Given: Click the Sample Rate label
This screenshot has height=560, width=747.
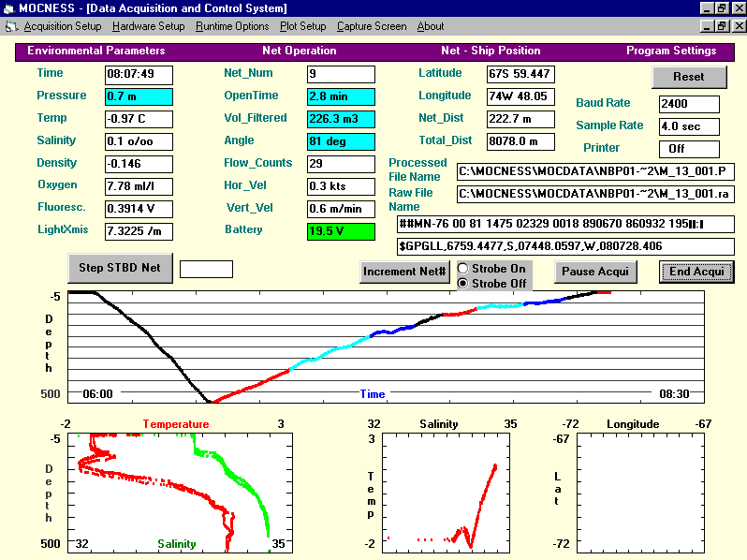Looking at the screenshot, I should (x=609, y=125).
